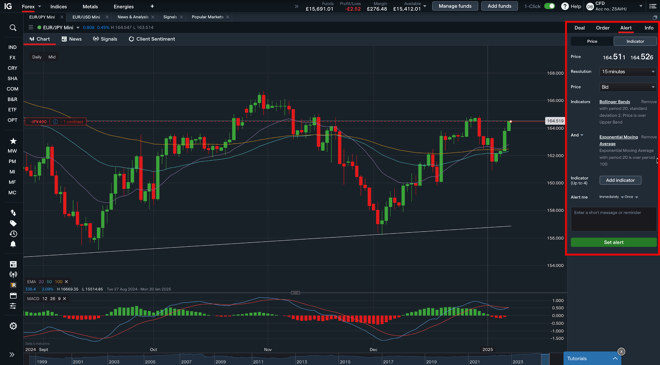Image resolution: width=660 pixels, height=365 pixels.
Task: Open the CRY crypto shortcut in sidebar
Action: point(12,68)
